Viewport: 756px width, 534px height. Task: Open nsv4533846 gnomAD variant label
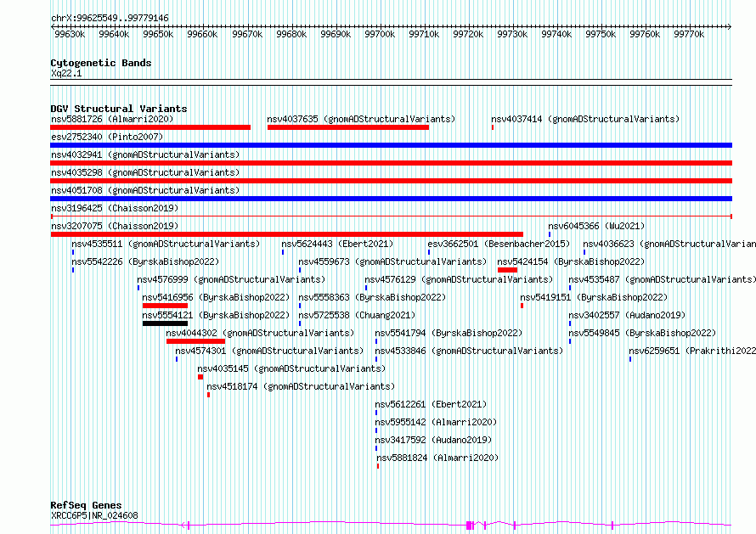coord(469,351)
